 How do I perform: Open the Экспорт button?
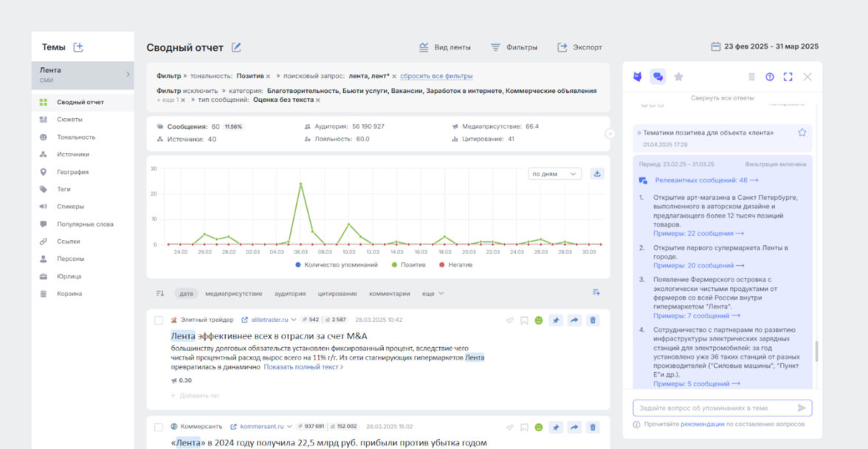tap(580, 47)
